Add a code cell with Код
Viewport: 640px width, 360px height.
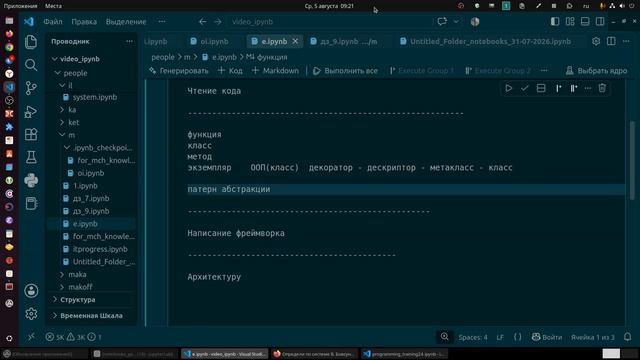pos(230,71)
